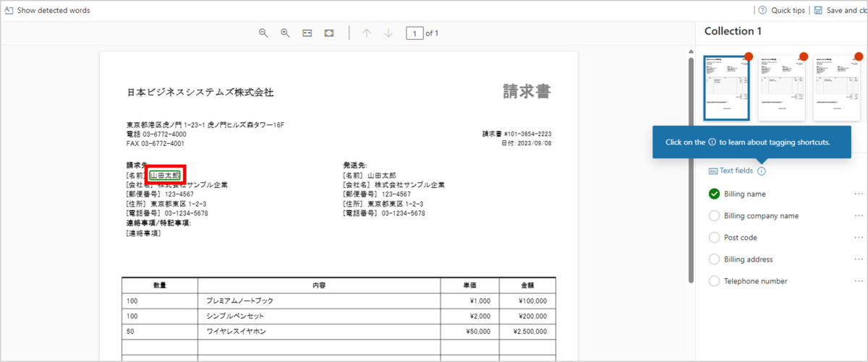Click the Telephone number label
The width and height of the screenshot is (868, 362).
756,281
